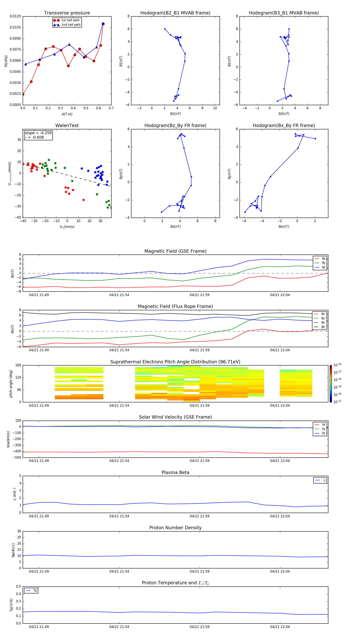The image size is (351, 644).
Task: Click 'Suprathermal Electrons Pitch Angle Distribution' title
Action: tap(175, 362)
